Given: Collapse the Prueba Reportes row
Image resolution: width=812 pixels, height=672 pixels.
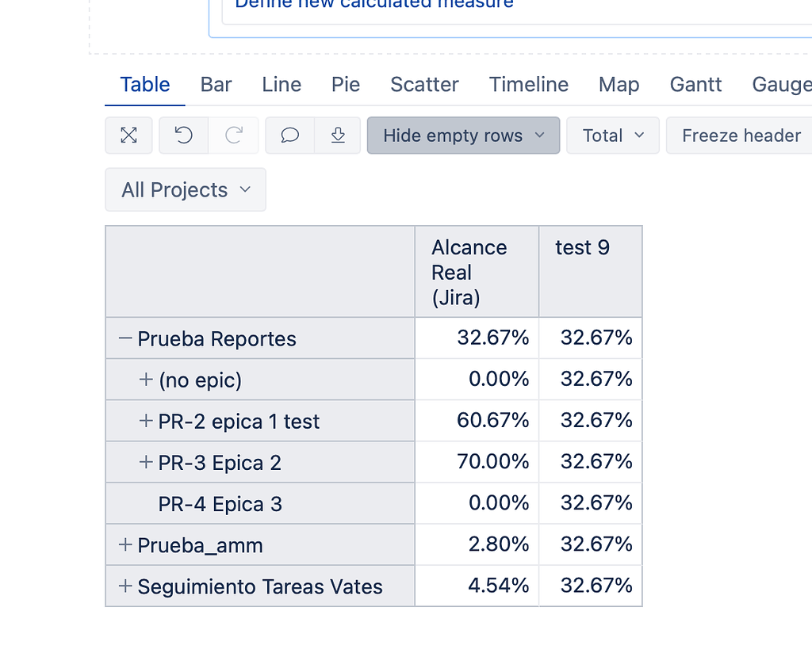Looking at the screenshot, I should 124,338.
